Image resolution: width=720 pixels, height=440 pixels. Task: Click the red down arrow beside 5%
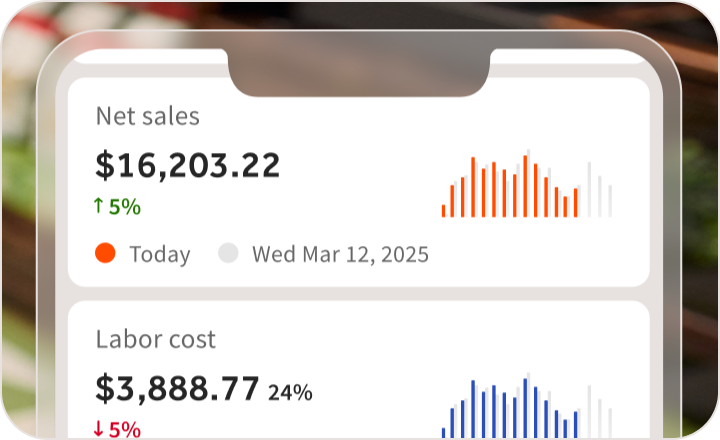(98, 429)
